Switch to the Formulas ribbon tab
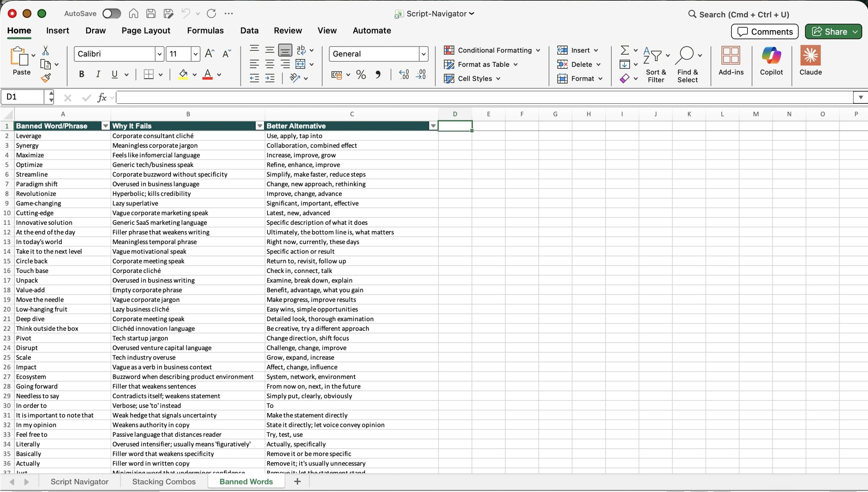 [205, 31]
